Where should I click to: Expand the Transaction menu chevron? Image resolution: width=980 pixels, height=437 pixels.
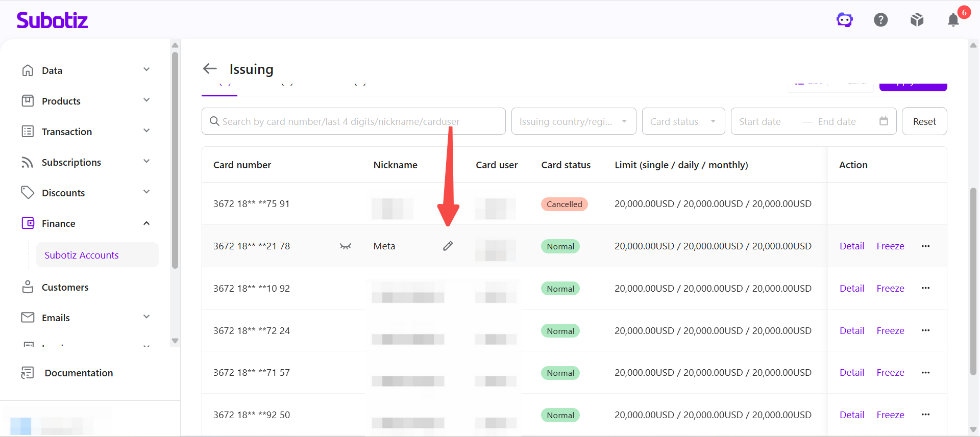pos(146,131)
